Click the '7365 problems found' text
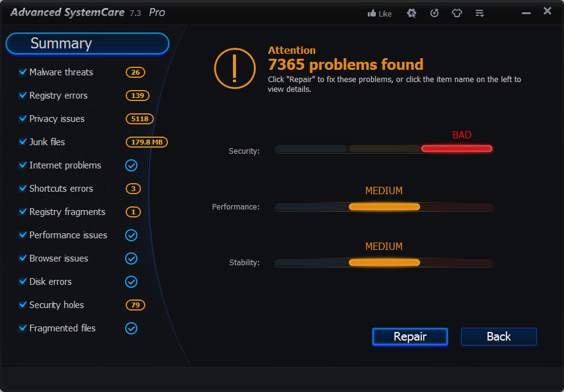 346,65
